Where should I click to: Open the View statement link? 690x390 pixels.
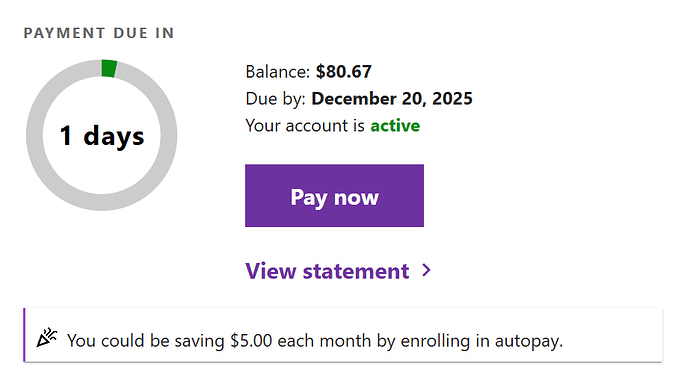[338, 271]
